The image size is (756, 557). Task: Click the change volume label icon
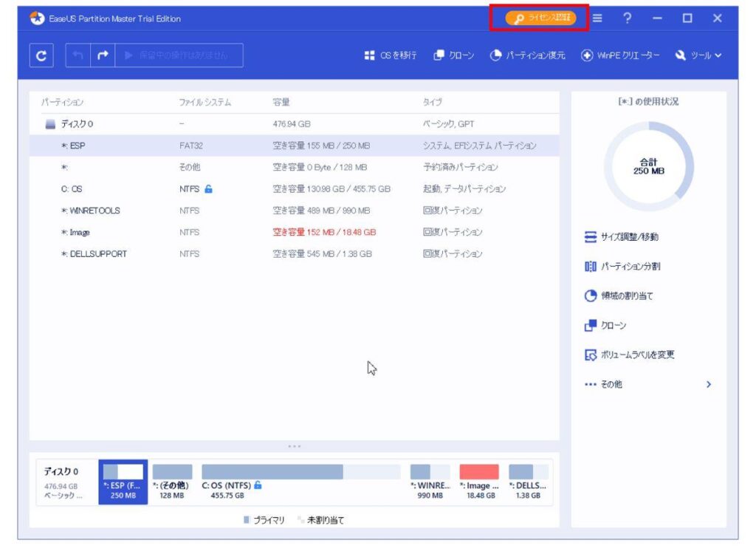(590, 355)
